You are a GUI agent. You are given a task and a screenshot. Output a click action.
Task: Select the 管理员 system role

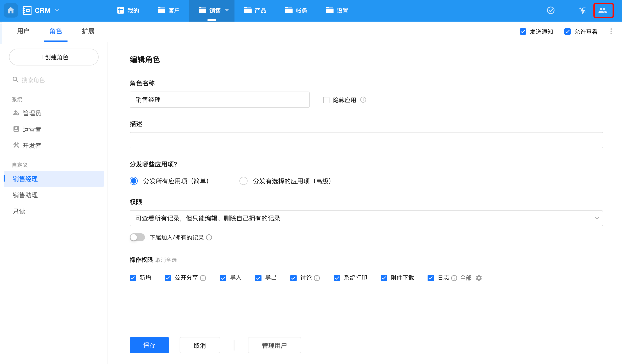click(x=54, y=113)
